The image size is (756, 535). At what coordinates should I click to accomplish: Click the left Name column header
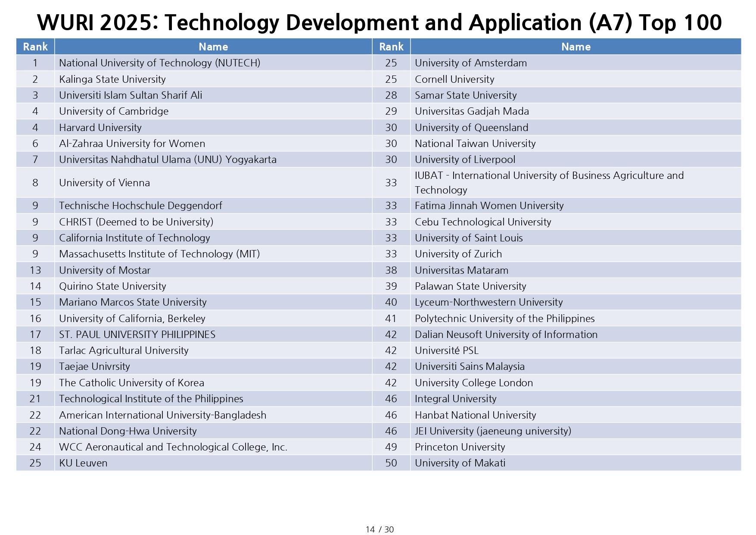[213, 47]
